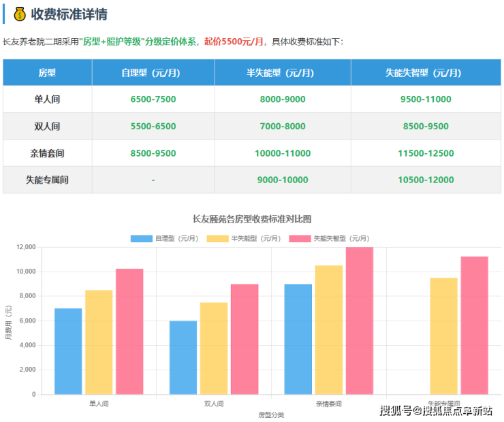
Task: Click the 失能失智型 (元/月) legend label
Action: pyautogui.click(x=342, y=239)
